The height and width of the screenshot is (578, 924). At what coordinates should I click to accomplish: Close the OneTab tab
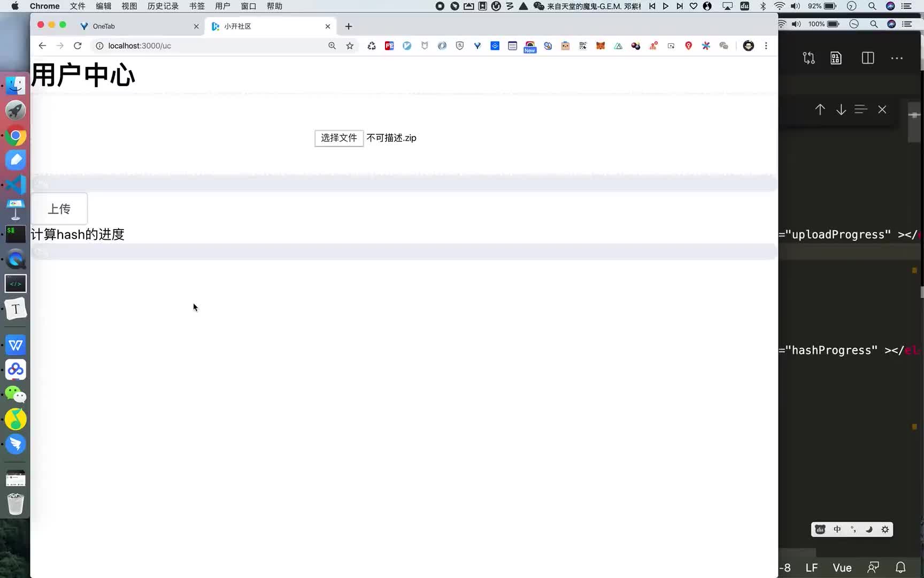pos(196,26)
